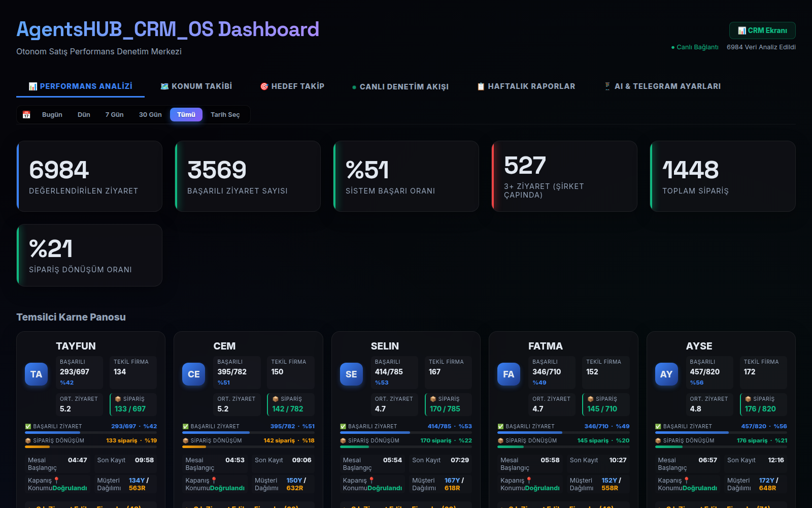Go to Hedef Takip tab
Viewport: 812px width, 508px height.
click(292, 86)
